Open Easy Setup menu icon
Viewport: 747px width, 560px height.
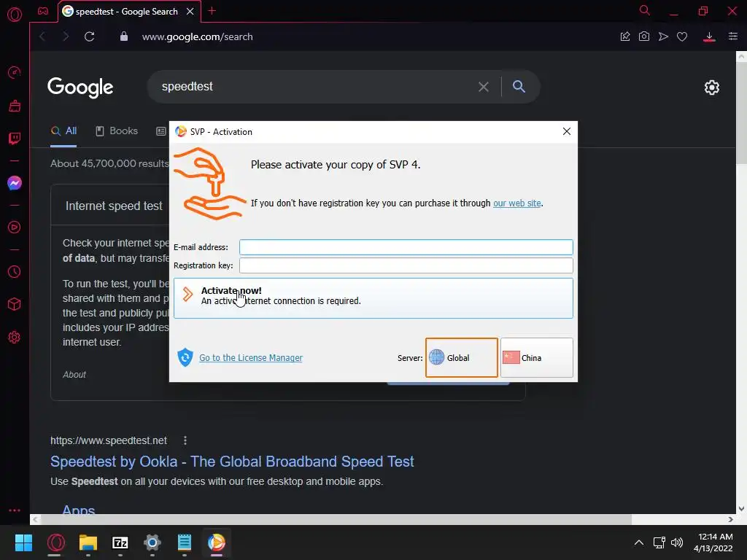[x=733, y=36]
